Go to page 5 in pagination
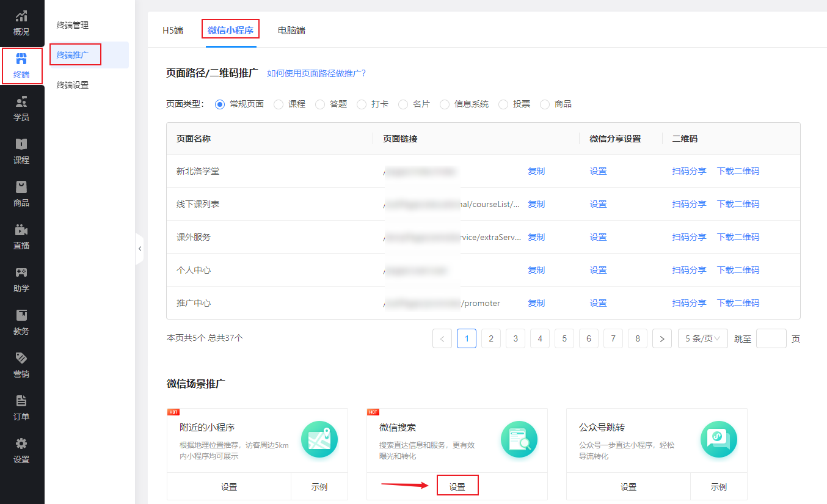Screen dimensions: 827x504 564,338
